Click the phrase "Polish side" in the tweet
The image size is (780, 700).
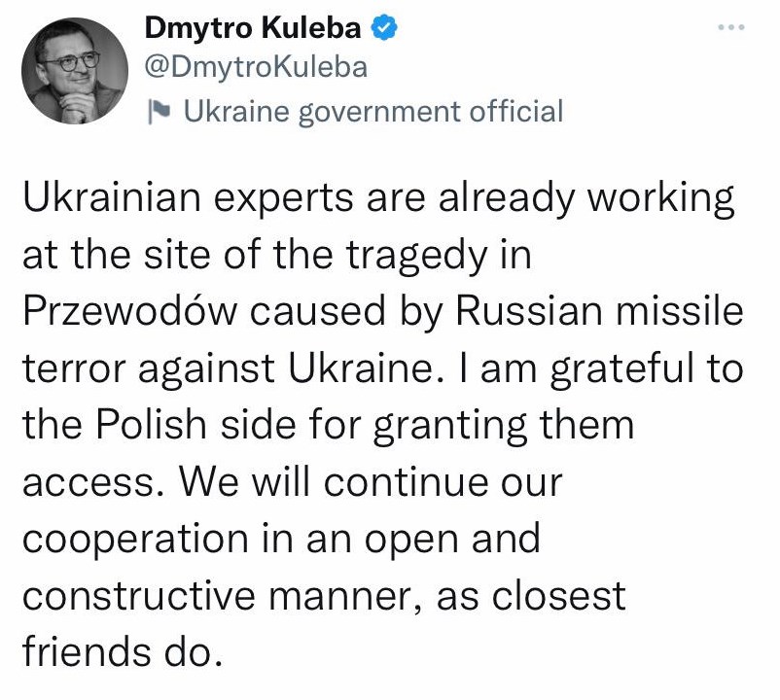point(229,425)
